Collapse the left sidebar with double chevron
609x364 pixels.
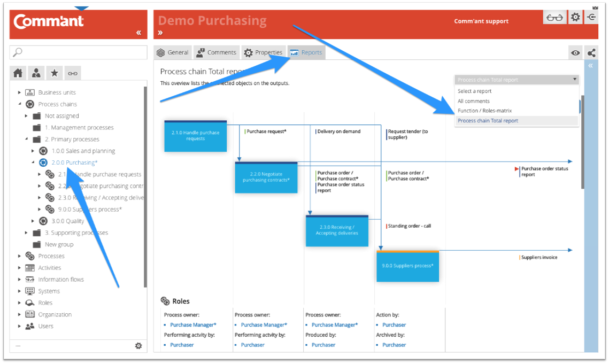point(138,33)
